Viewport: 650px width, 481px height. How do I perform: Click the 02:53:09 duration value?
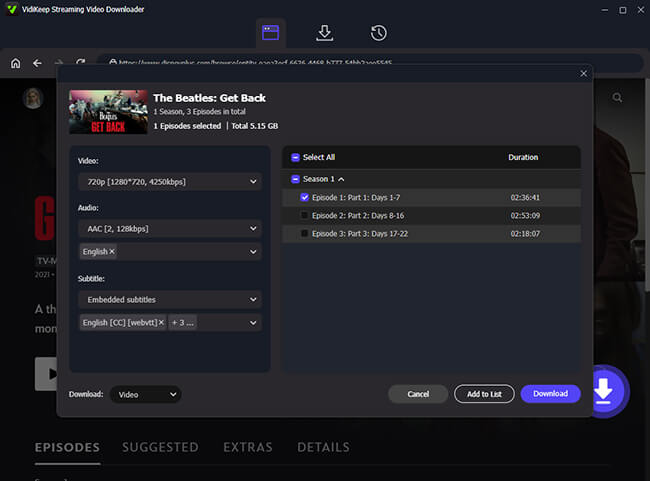coord(525,216)
